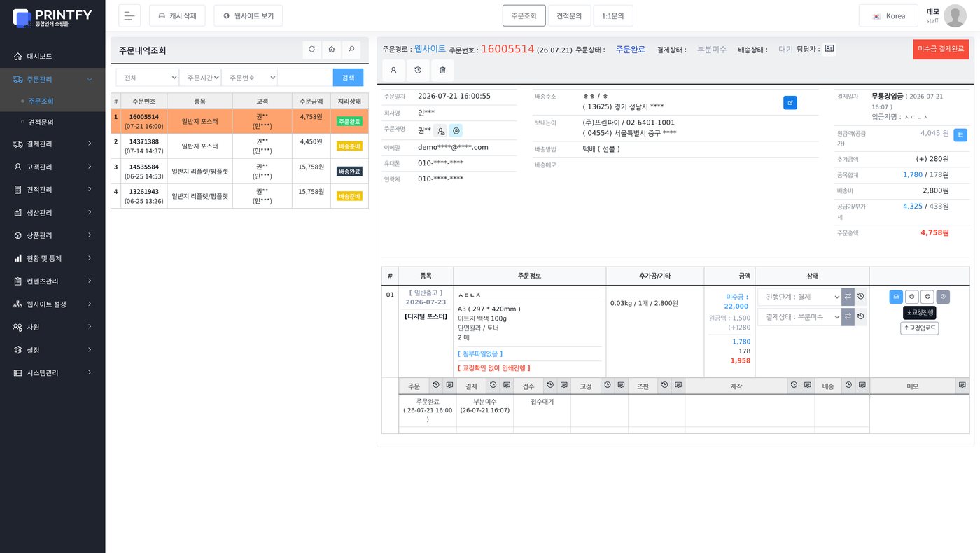Open memo icon in the 결제 column header
Screen dimensions: 980x553
click(506, 386)
